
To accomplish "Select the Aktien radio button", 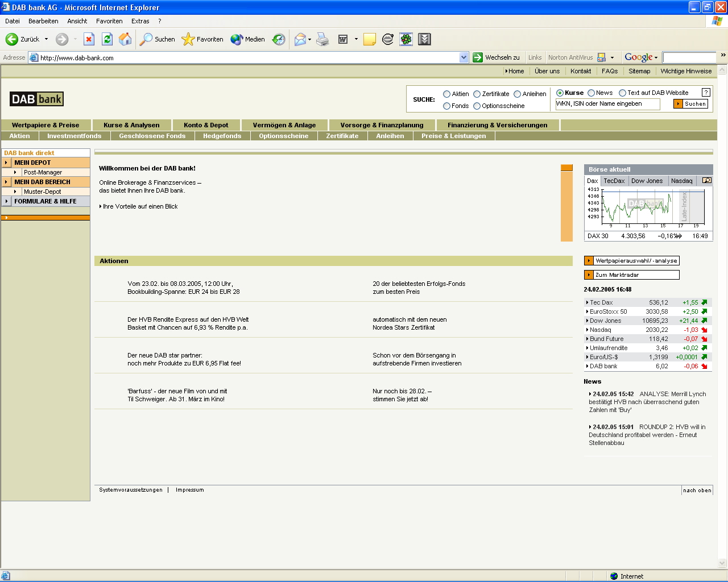I will [x=446, y=94].
